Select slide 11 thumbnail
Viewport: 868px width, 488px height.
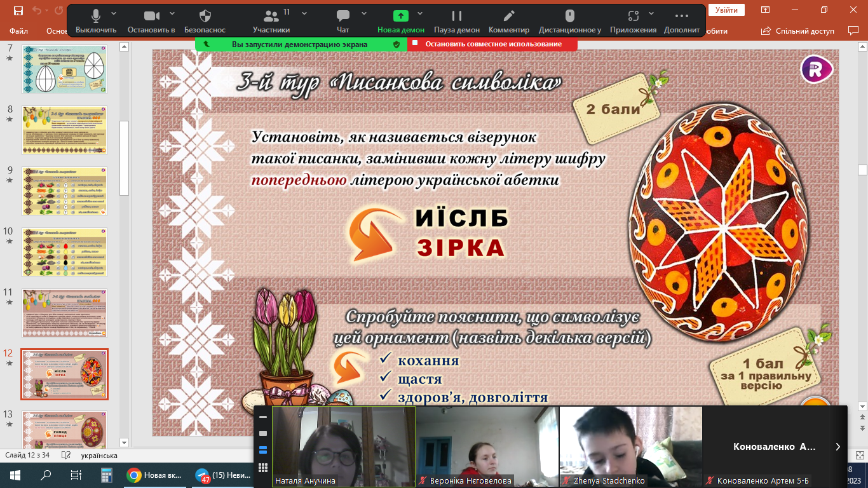(65, 313)
